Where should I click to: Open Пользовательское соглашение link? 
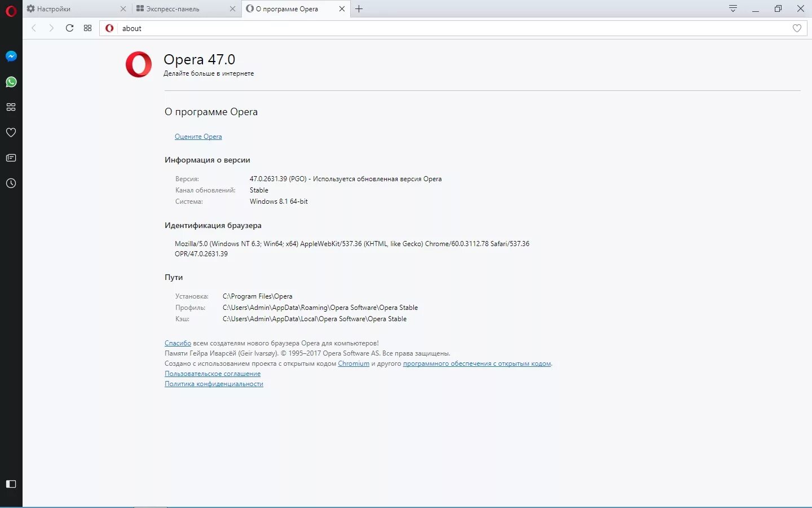(213, 374)
